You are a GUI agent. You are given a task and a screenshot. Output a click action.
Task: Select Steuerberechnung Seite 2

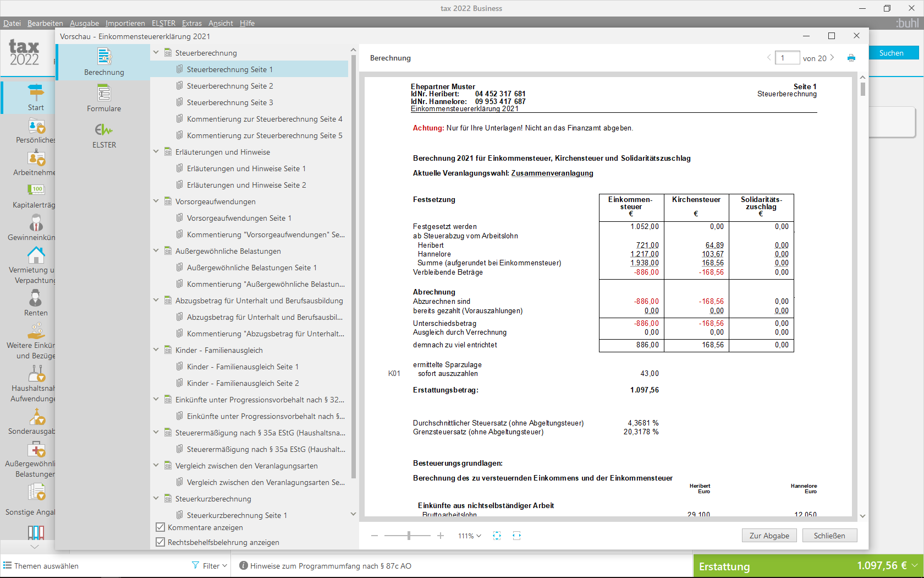(230, 86)
